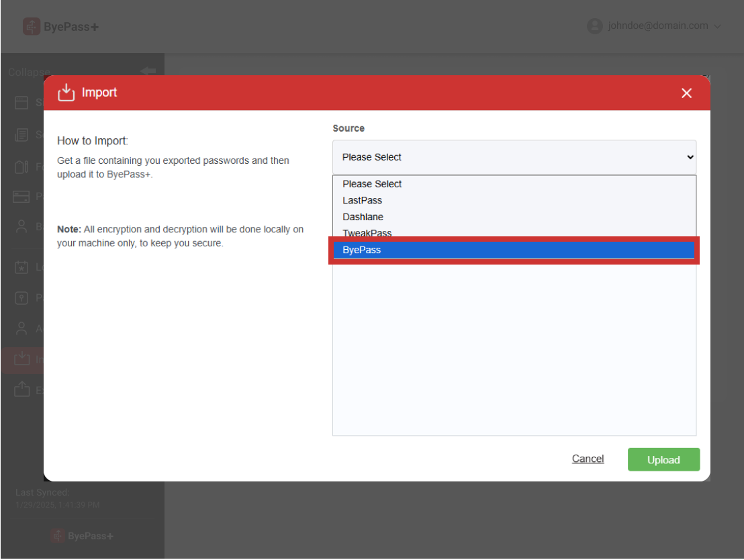Click the green Upload button

click(x=663, y=459)
